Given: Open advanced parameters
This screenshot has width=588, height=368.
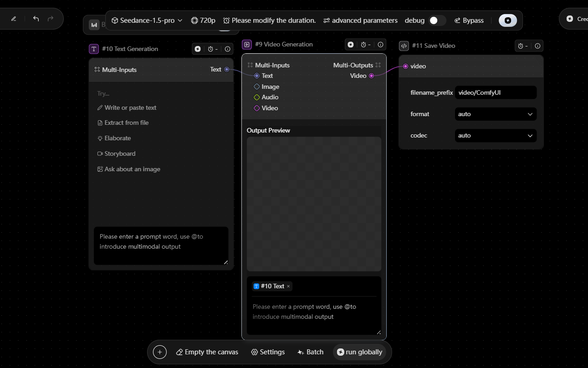Looking at the screenshot, I should tap(360, 20).
